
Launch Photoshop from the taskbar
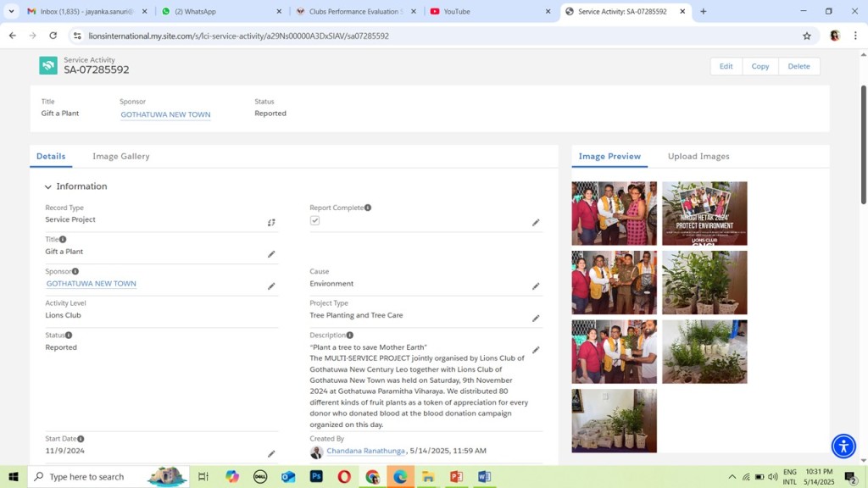(316, 476)
